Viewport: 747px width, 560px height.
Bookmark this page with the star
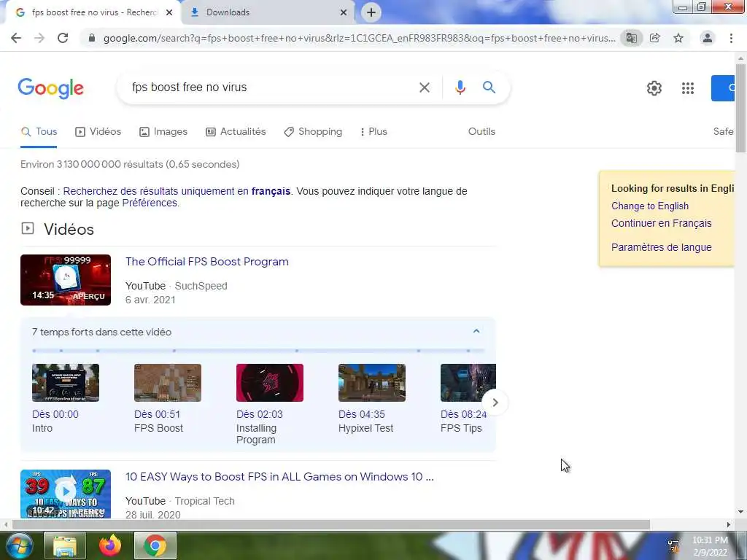(x=678, y=38)
